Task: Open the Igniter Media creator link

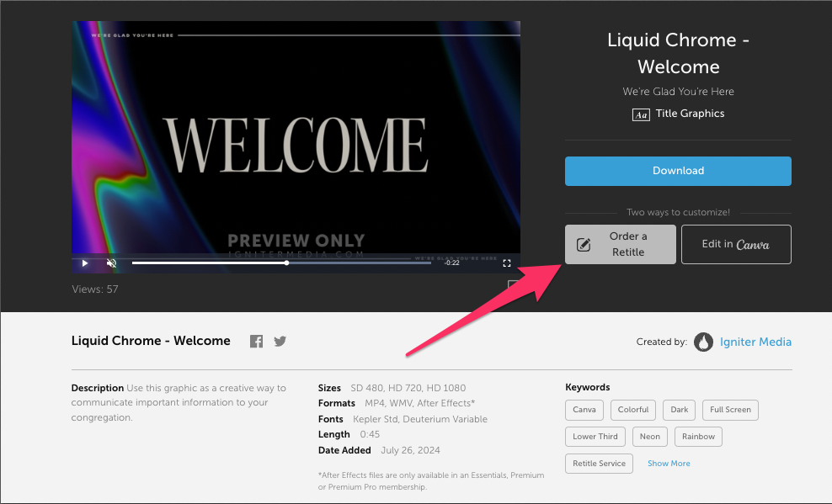Action: coord(755,342)
